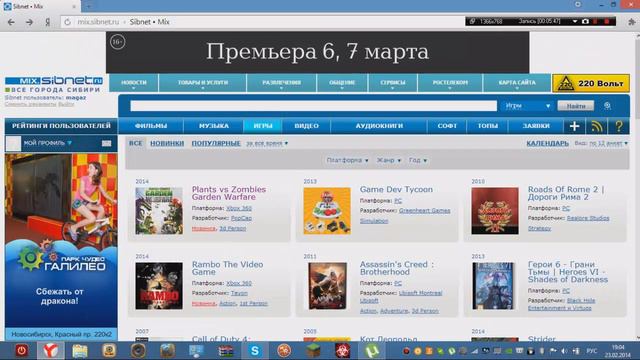
Task: Show Новинки games
Action: [167, 143]
